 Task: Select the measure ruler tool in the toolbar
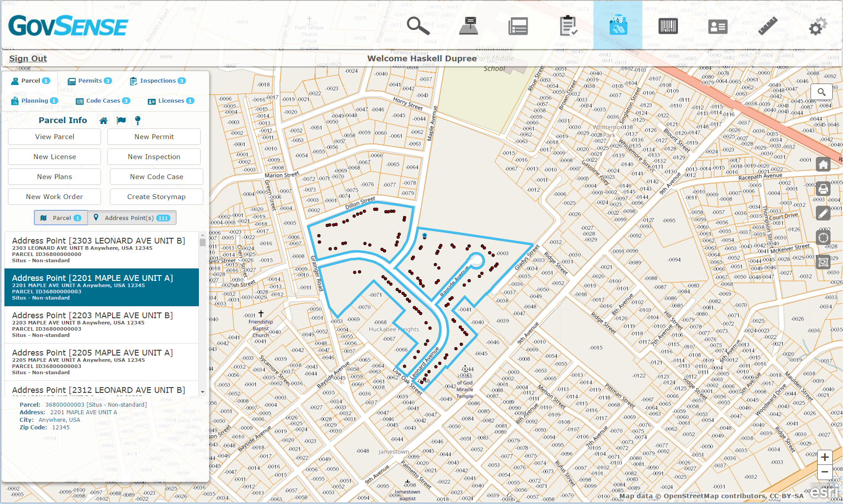point(767,25)
